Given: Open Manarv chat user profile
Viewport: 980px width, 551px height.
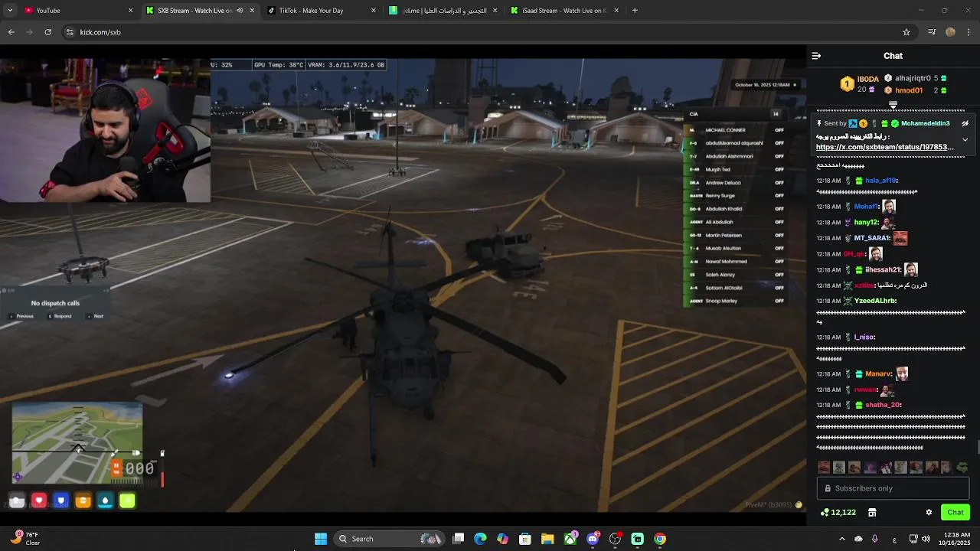Looking at the screenshot, I should coord(878,374).
